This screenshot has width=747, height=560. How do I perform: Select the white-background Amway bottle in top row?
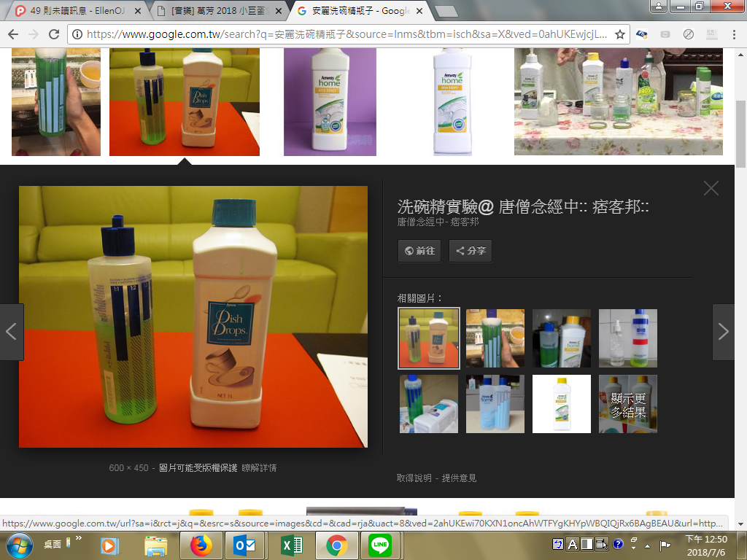(x=452, y=102)
